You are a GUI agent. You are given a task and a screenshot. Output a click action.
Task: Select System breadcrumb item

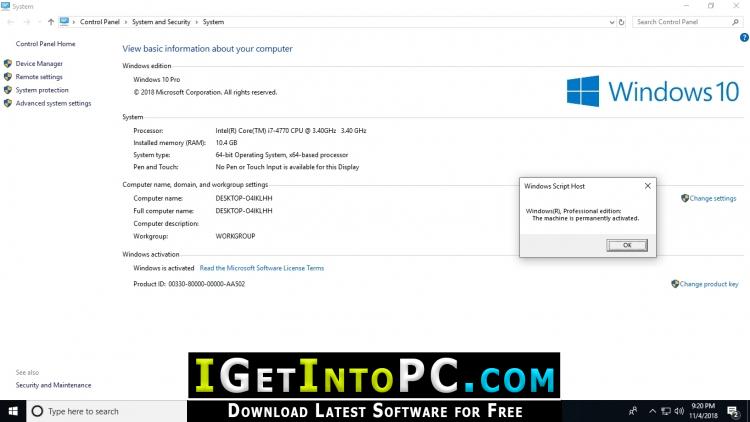(213, 22)
